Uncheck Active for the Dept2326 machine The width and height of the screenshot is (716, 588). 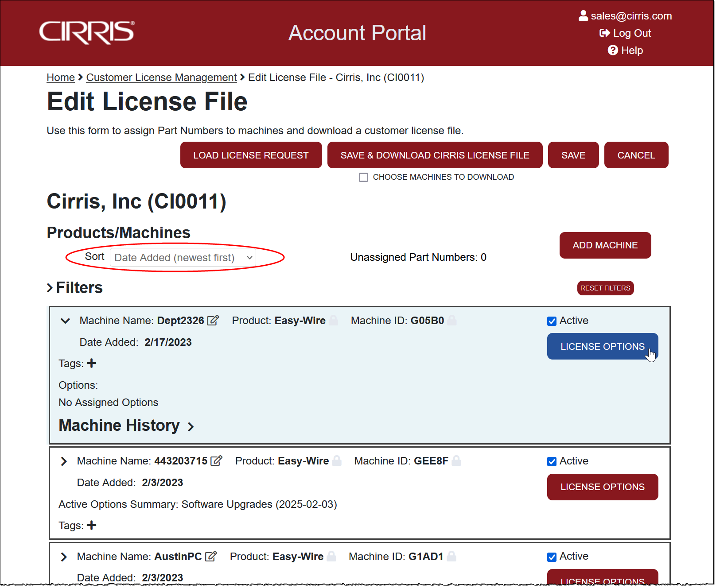pyautogui.click(x=552, y=321)
